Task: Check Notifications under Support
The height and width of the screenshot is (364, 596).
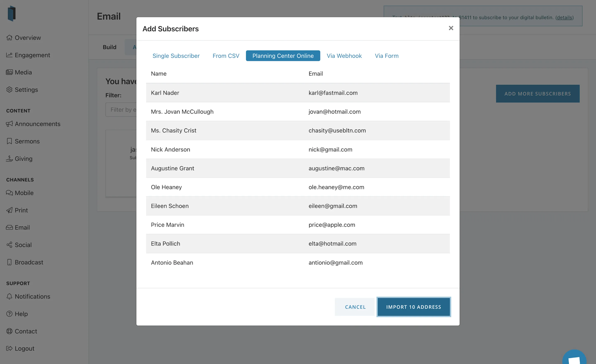Action: pos(32,296)
